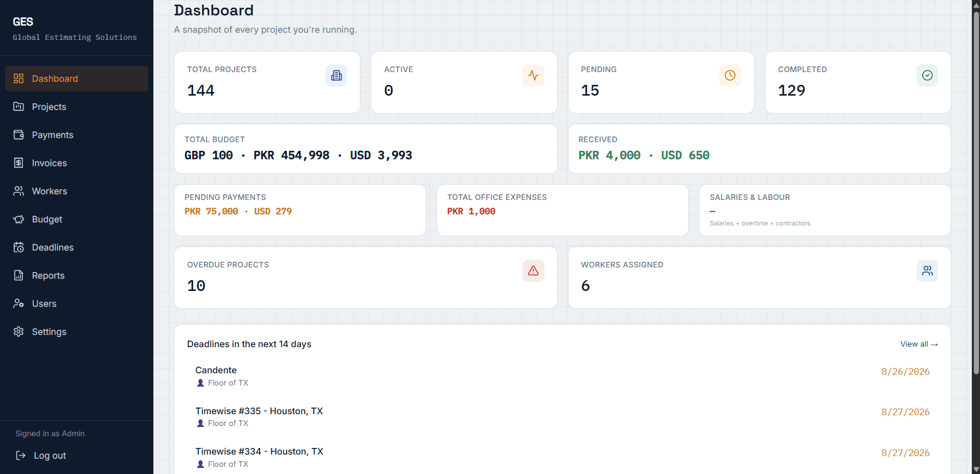Click the Pending clock icon

(x=730, y=76)
